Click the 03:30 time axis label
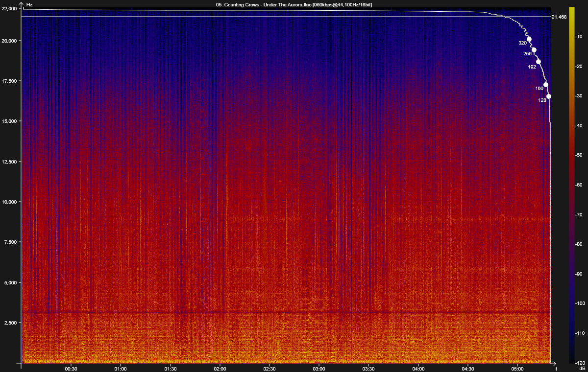This screenshot has height=372, width=588. 368,369
